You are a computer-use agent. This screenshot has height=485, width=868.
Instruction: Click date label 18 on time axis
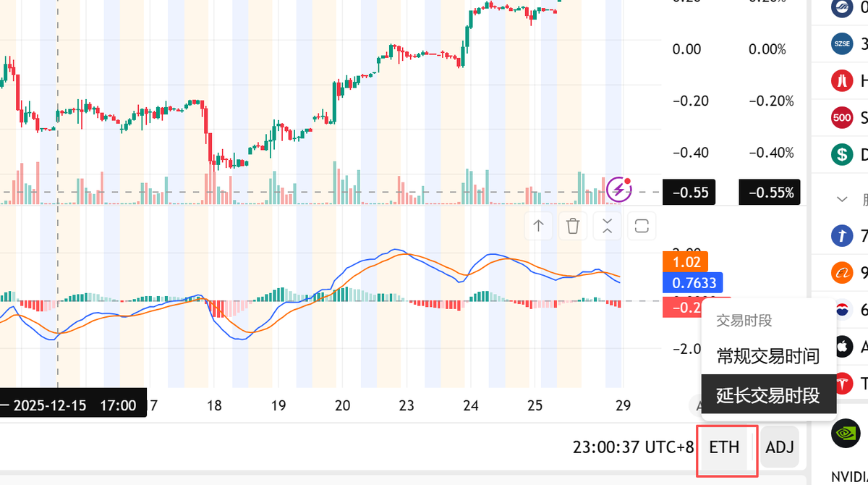click(214, 405)
